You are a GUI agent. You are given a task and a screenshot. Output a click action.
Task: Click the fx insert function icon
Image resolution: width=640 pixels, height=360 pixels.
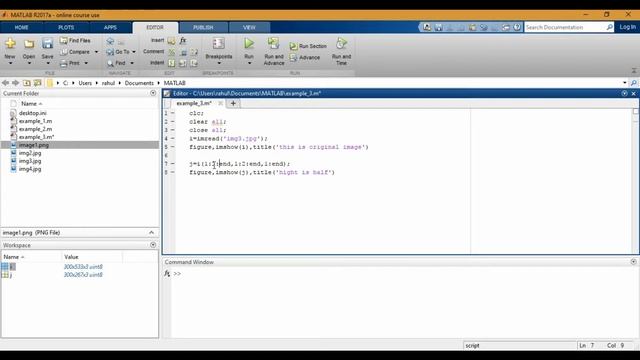pyautogui.click(x=183, y=40)
